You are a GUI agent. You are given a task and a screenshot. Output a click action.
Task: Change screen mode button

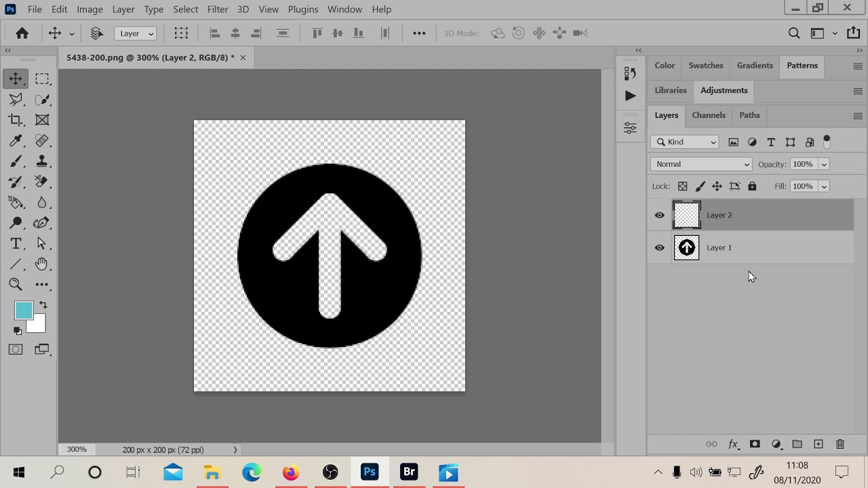42,349
